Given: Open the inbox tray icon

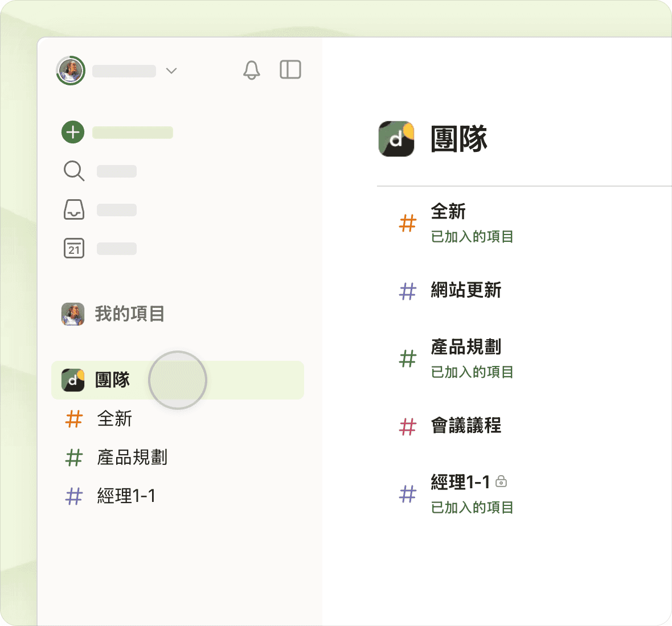Looking at the screenshot, I should [x=73, y=210].
